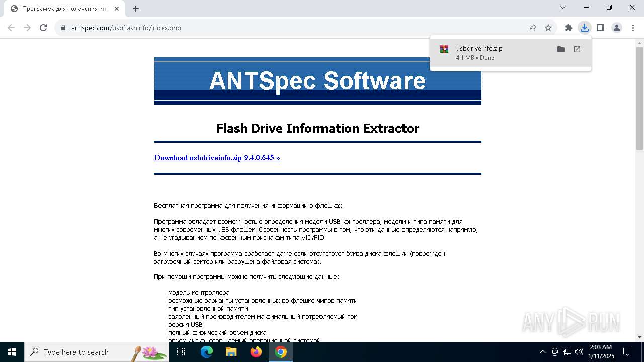The width and height of the screenshot is (644, 362).
Task: Expand the tab search dropdown
Action: (563, 7)
